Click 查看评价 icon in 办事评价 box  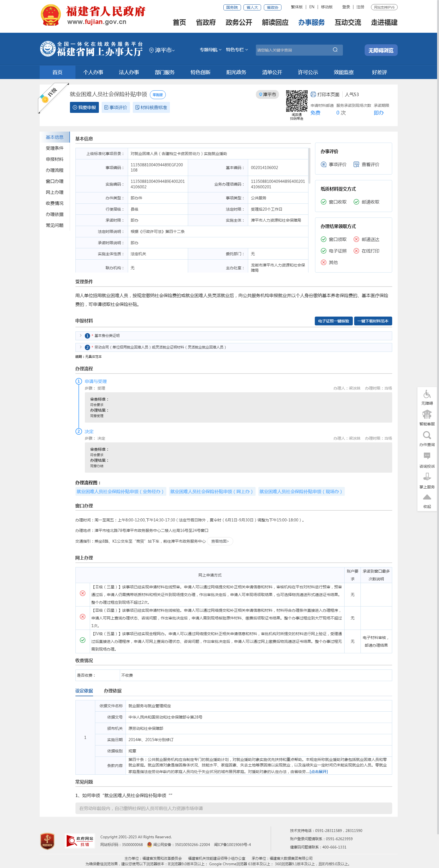point(356,164)
